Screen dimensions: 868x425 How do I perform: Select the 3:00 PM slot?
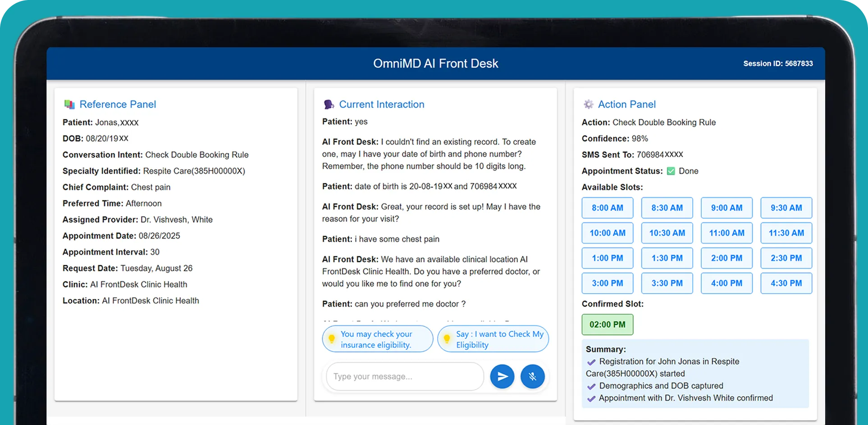tap(608, 283)
